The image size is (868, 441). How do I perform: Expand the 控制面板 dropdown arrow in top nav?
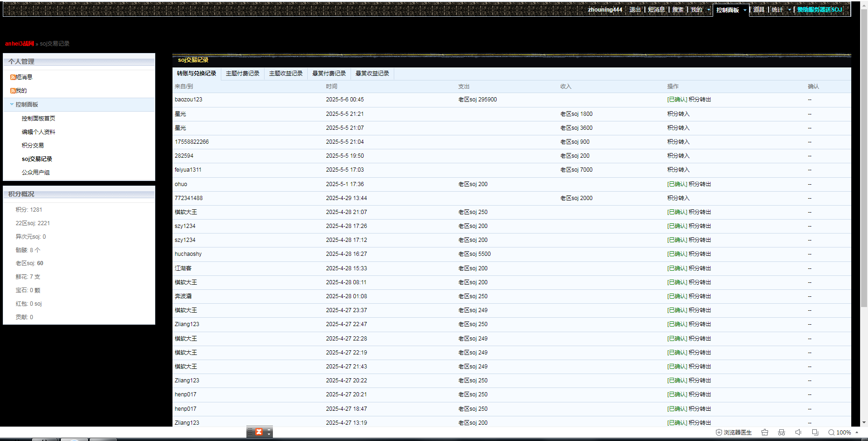pyautogui.click(x=745, y=10)
